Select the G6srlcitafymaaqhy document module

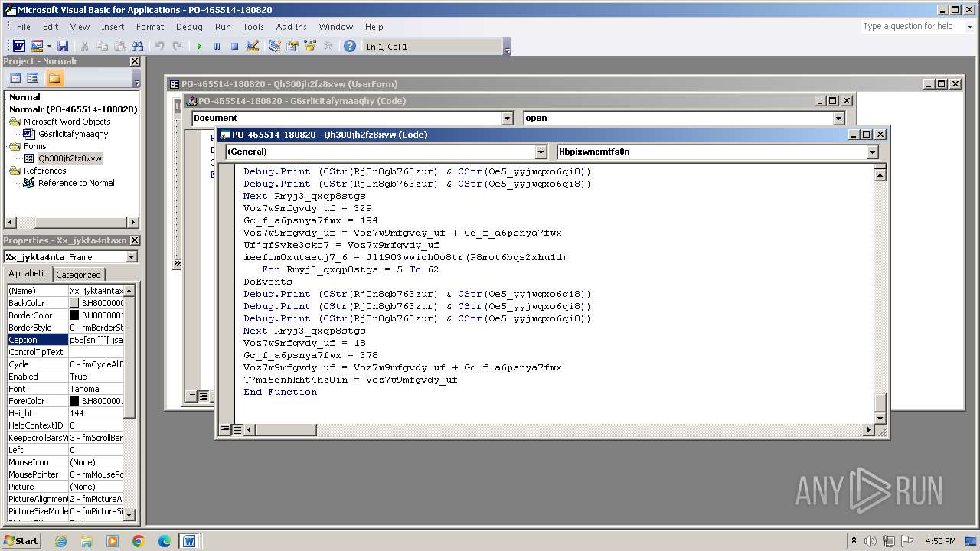pos(73,134)
